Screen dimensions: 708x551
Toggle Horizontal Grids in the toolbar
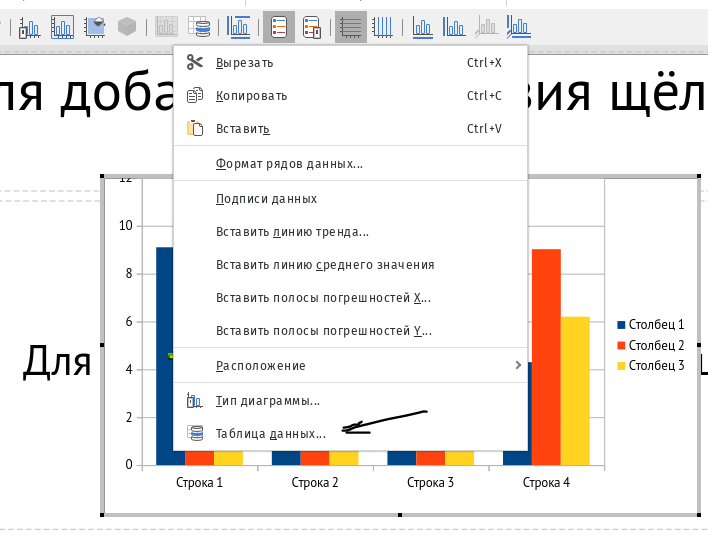(351, 28)
